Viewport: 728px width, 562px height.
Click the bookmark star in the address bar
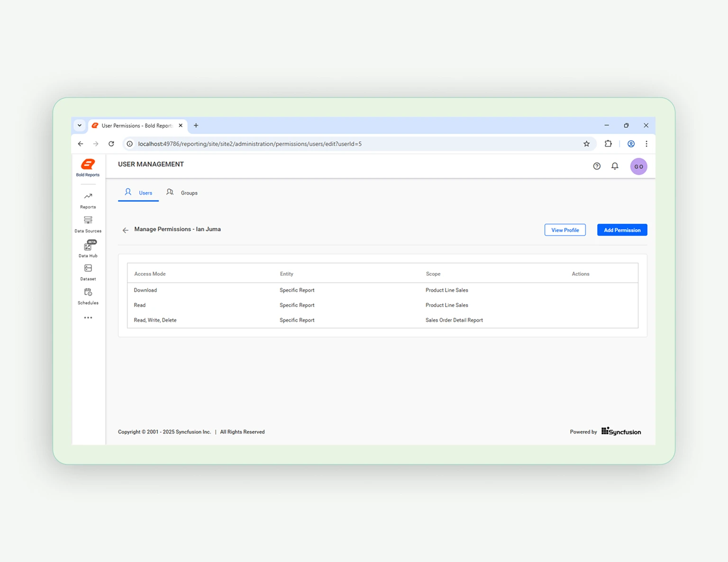click(586, 144)
